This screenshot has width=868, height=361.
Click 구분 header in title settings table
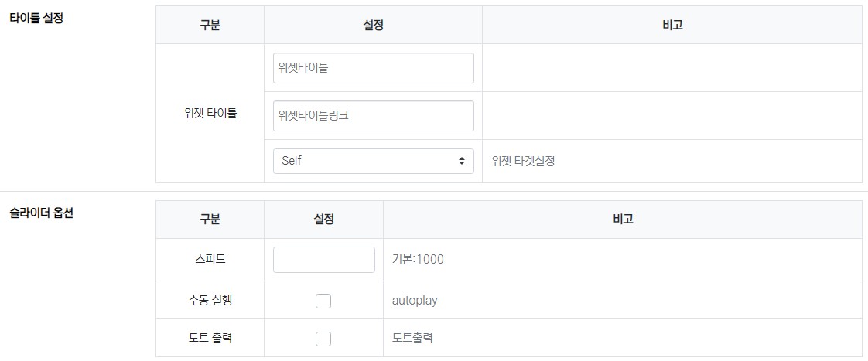(210, 26)
